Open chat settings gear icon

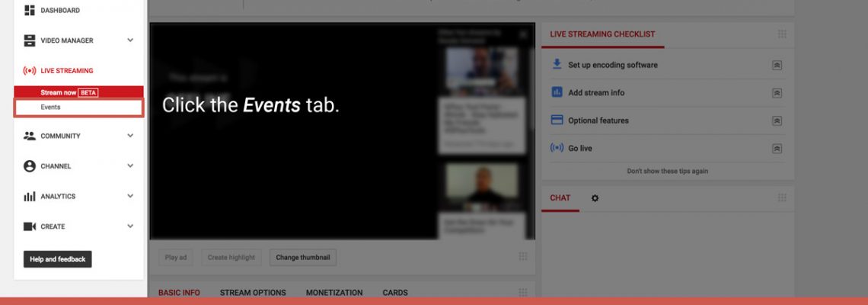tap(595, 198)
